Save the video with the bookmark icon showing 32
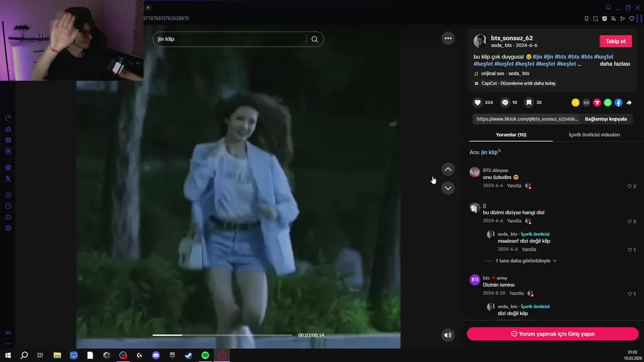This screenshot has width=644, height=362. [529, 103]
